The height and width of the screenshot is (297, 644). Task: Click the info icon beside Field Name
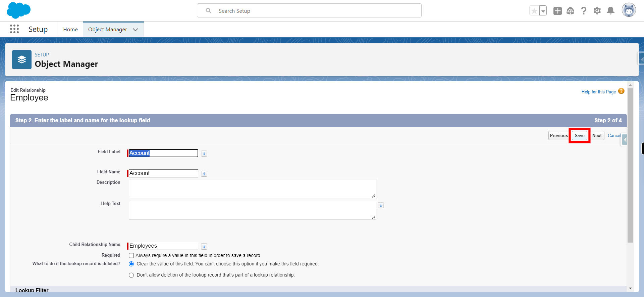[x=204, y=174]
